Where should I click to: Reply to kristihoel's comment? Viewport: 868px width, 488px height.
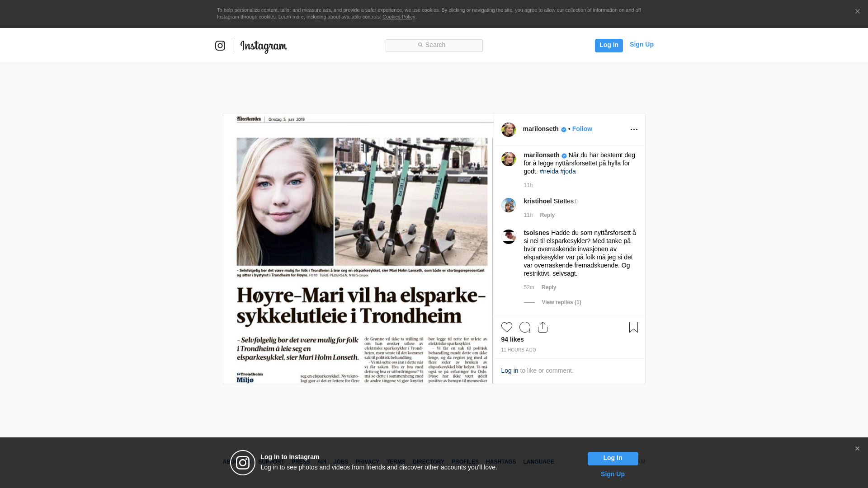pyautogui.click(x=547, y=215)
